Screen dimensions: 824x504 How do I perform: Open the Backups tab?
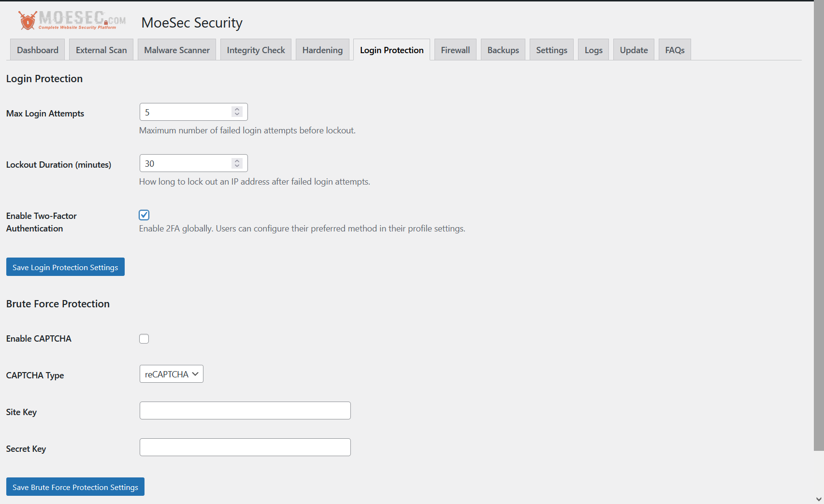click(503, 50)
